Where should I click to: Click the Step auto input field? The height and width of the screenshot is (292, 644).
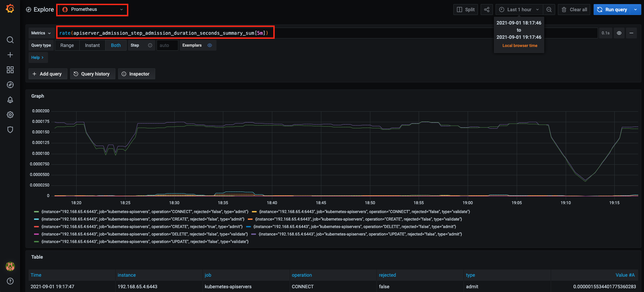coord(167,45)
